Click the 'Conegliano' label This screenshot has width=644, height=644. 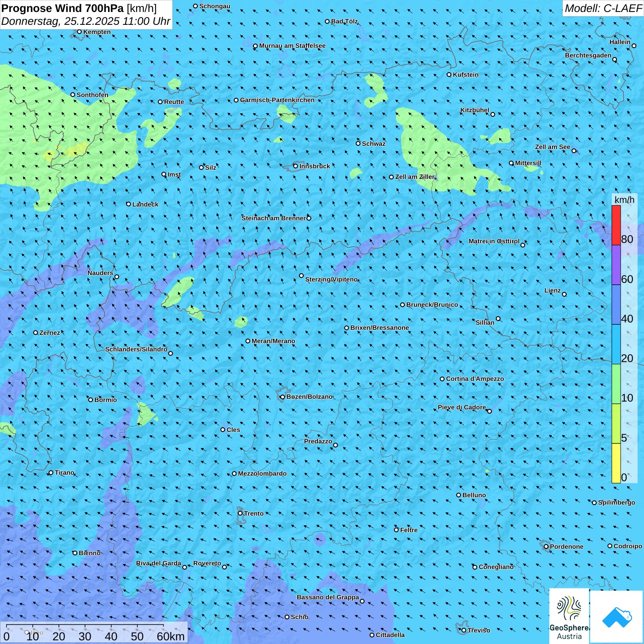[x=496, y=567]
